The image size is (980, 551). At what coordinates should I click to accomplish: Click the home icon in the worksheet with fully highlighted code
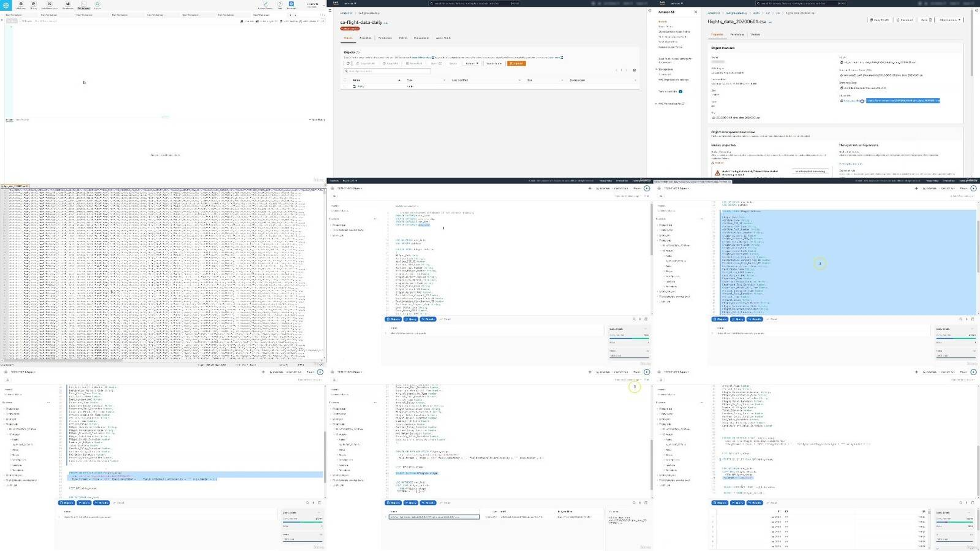click(660, 188)
